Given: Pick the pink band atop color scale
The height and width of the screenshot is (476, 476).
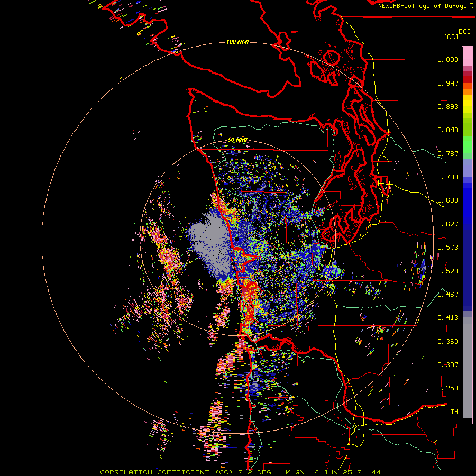Looking at the screenshot, I should [x=467, y=57].
